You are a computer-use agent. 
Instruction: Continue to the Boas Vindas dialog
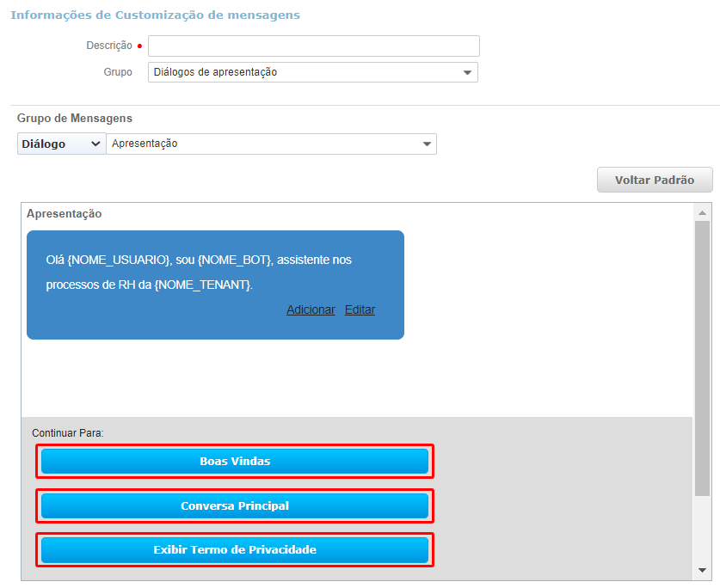pos(235,461)
